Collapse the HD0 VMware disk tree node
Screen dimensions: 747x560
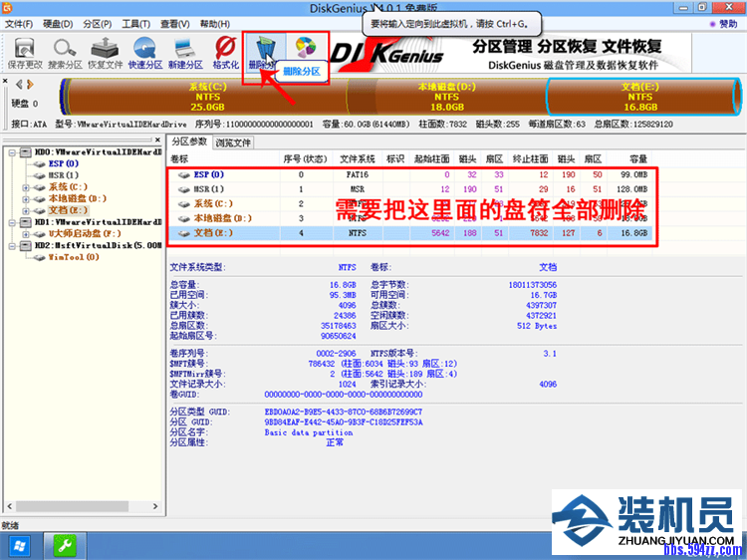coord(10,151)
